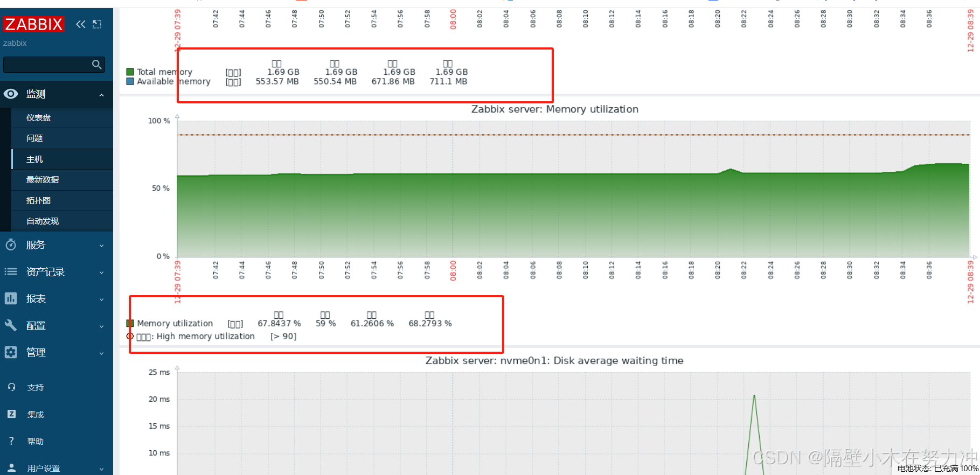Click the Memory utilization graph title

click(x=554, y=109)
